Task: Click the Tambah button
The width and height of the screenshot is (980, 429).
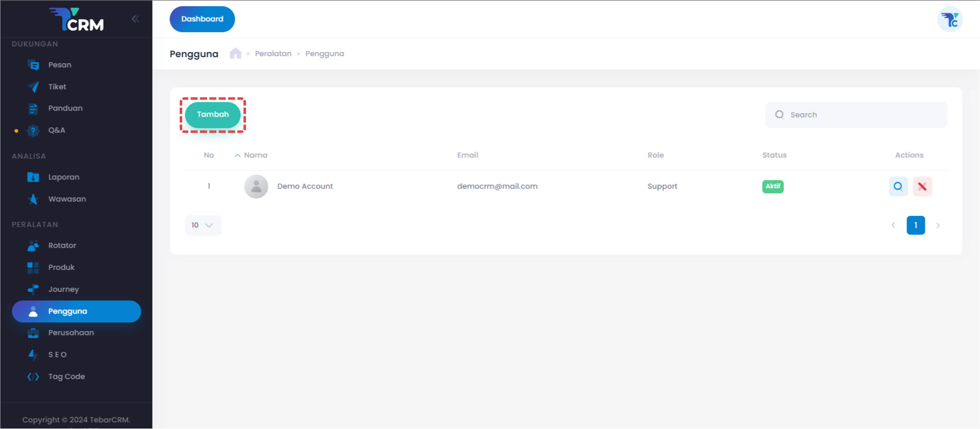Action: click(x=213, y=115)
